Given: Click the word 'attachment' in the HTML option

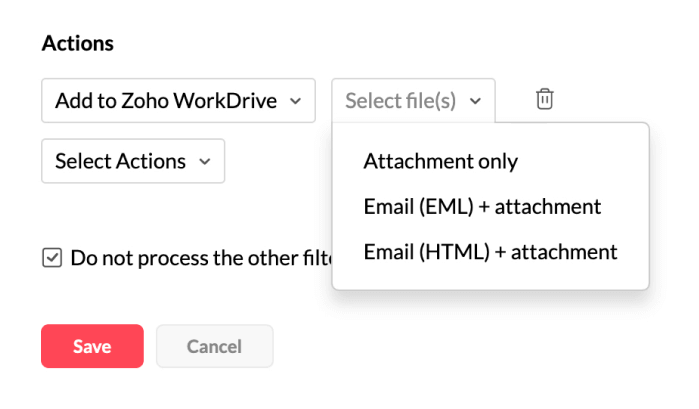Looking at the screenshot, I should coord(569,251).
